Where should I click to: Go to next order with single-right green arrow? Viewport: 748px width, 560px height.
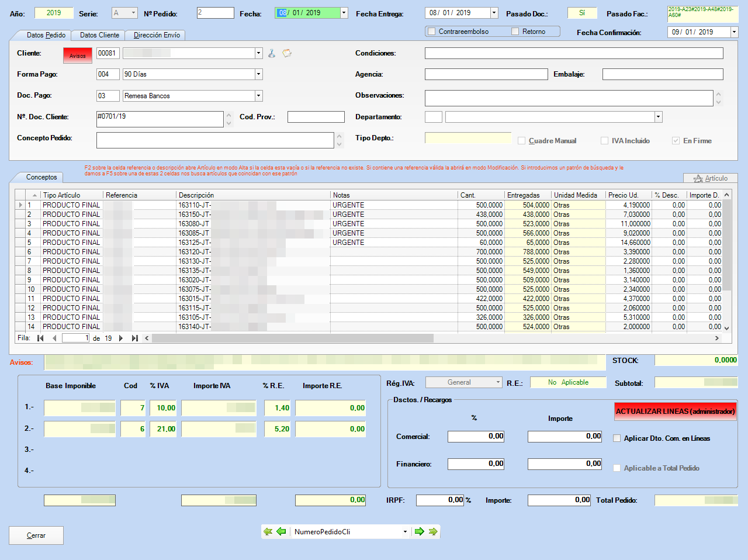coord(419,531)
